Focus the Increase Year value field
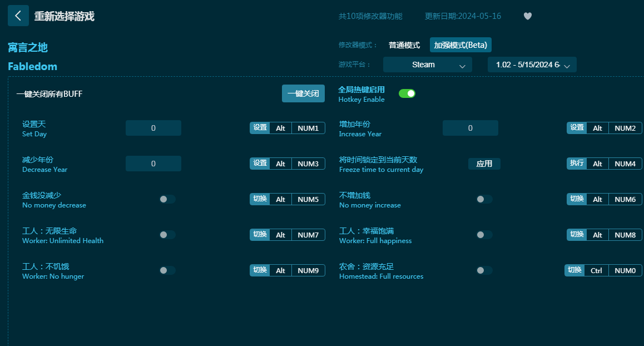Screen dimensions: 644x346 tap(470, 128)
